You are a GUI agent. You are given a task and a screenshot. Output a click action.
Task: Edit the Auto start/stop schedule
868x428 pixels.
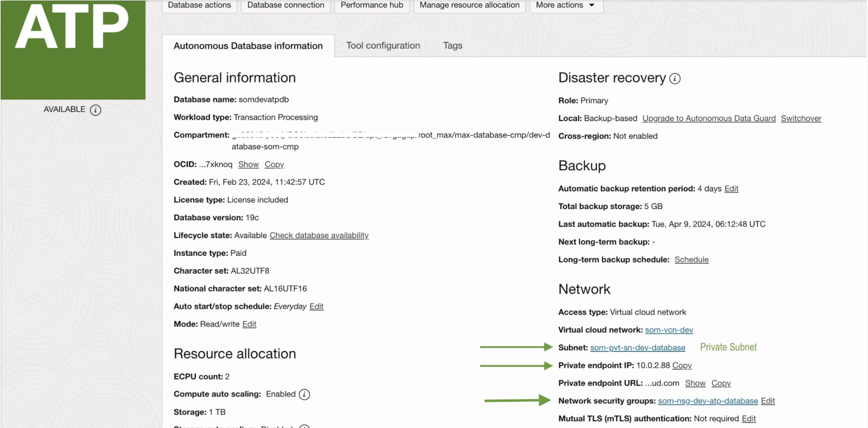point(316,306)
